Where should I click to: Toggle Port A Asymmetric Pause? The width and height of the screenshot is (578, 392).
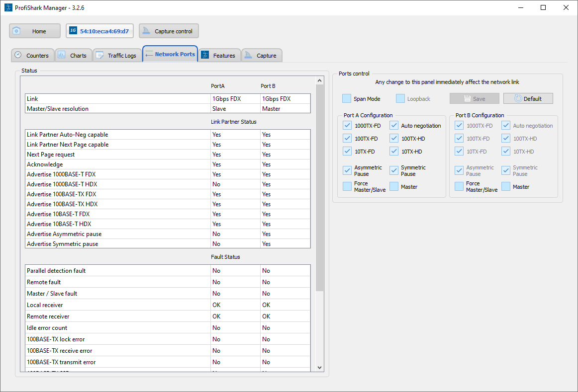347,170
